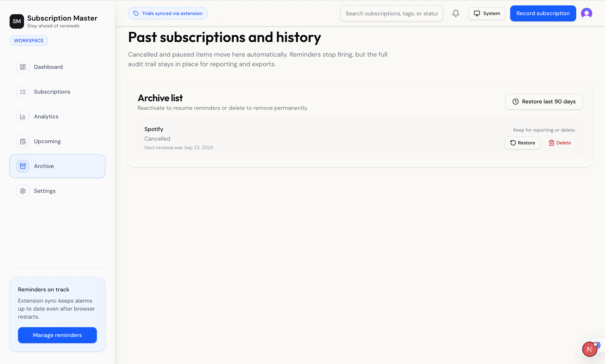605x364 pixels.
Task: Click the Upcoming calendar icon
Action: (23, 141)
